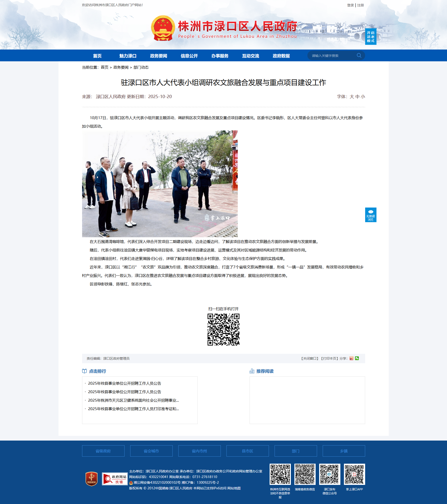This screenshot has height=504, width=447.
Task: Share article via WeChat icon
Action: point(357,358)
